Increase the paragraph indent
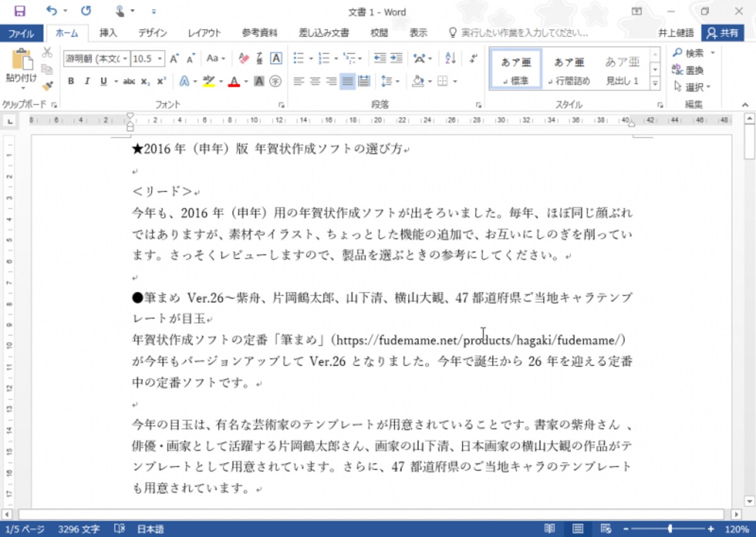This screenshot has height=537, width=756. [396, 58]
